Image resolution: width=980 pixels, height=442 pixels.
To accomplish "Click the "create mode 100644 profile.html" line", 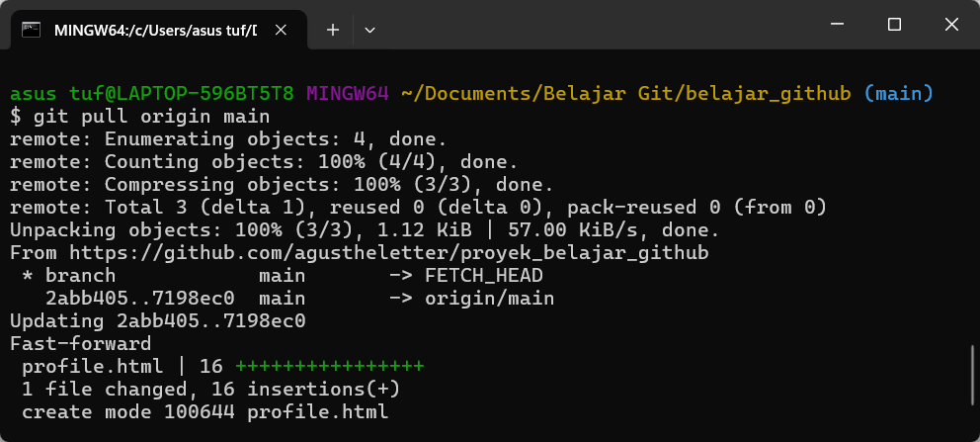I will [x=204, y=410].
